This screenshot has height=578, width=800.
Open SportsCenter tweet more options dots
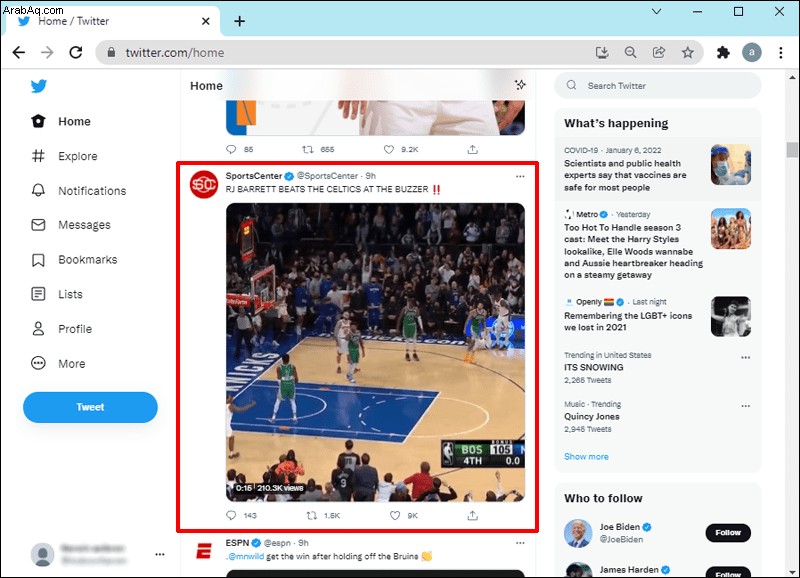(520, 177)
